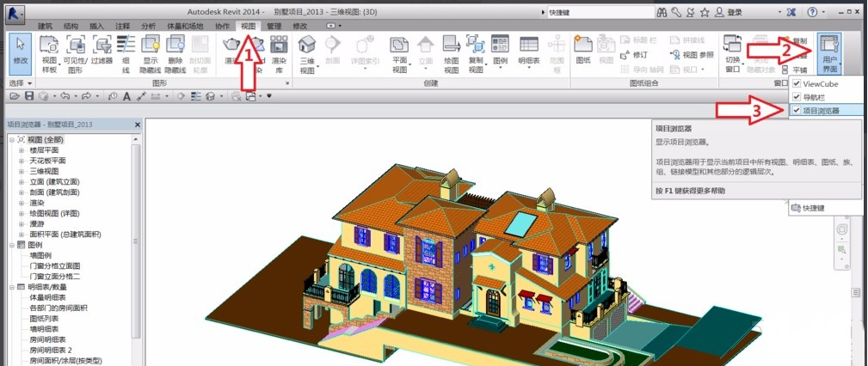Click the undo arrow in quick access toolbar
868x366 pixels.
pos(65,96)
